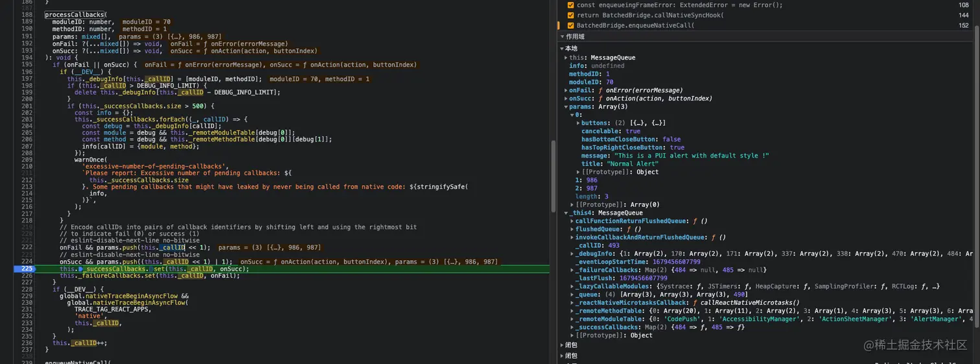Image resolution: width=980 pixels, height=364 pixels.
Task: Uncheck breakpoint return BatchedBridge.callNativeSyncHook
Action: tap(570, 15)
